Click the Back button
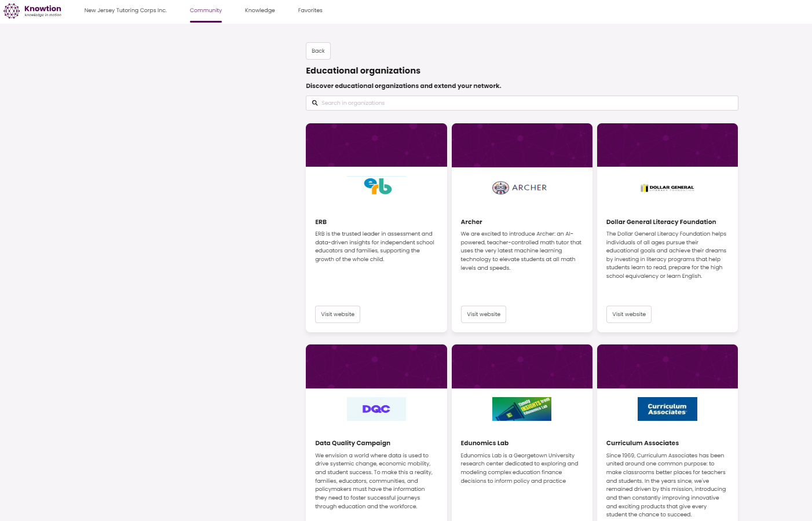Image resolution: width=812 pixels, height=521 pixels. pos(318,51)
